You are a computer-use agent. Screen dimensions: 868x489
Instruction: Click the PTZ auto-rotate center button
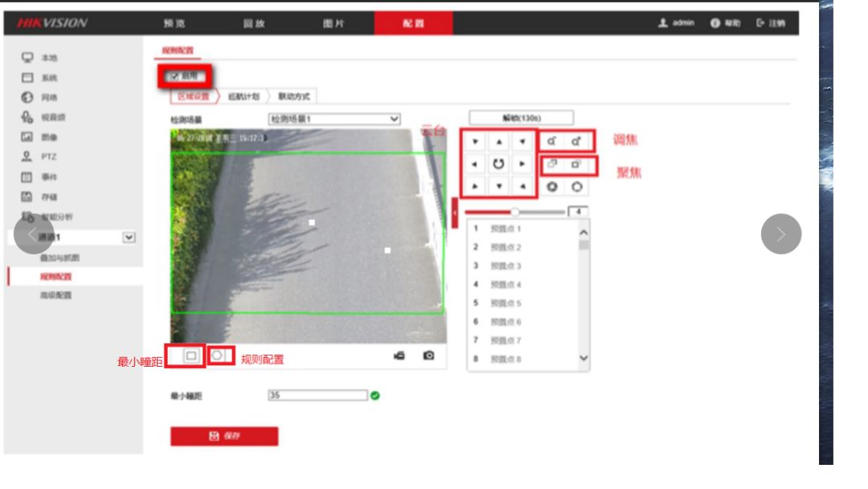click(498, 164)
